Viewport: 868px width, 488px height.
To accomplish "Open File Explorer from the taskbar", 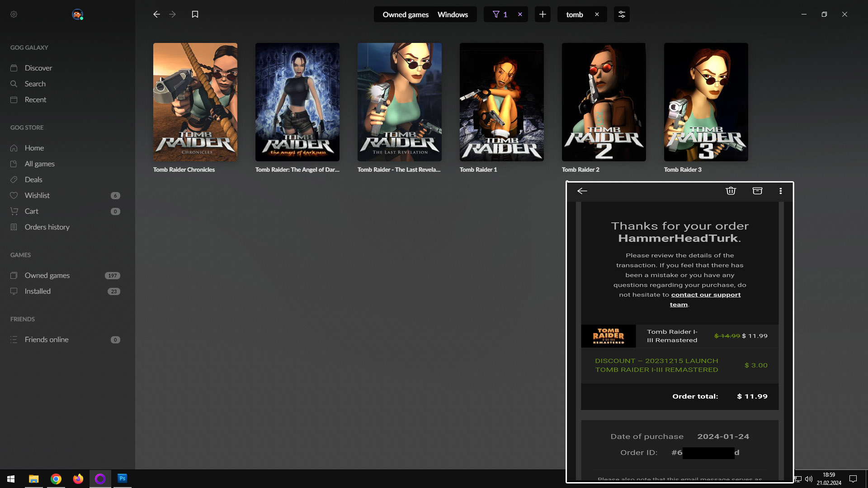I will pos(33,479).
